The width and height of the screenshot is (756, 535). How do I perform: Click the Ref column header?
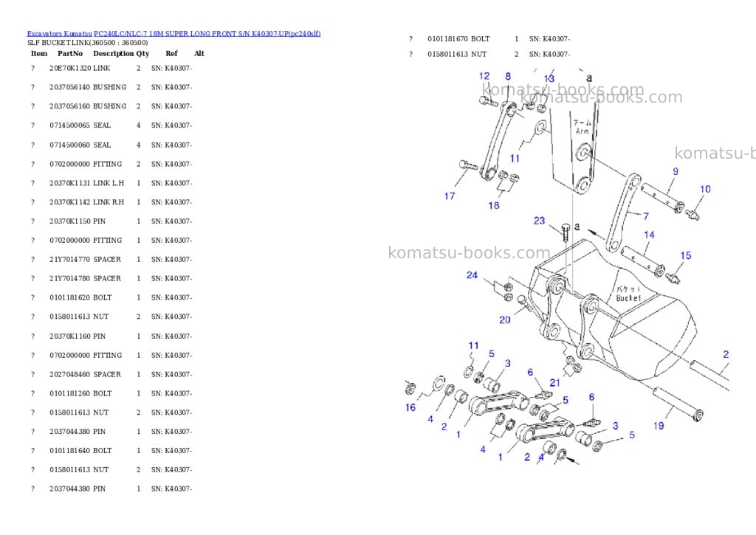[171, 53]
